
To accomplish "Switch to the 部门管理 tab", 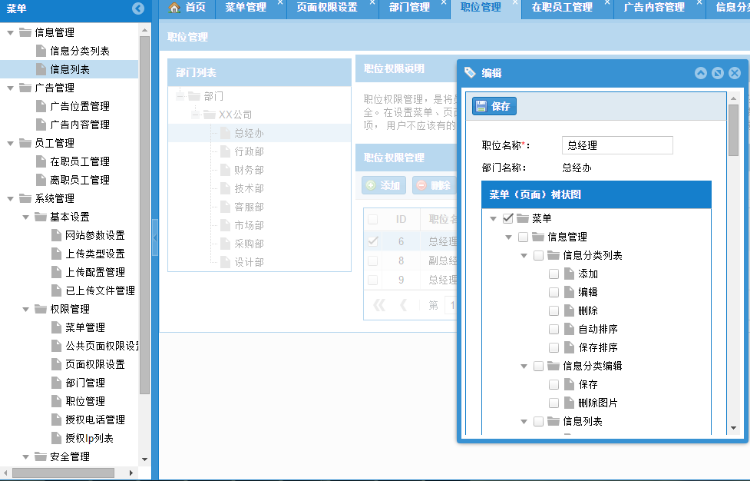I will (x=409, y=8).
